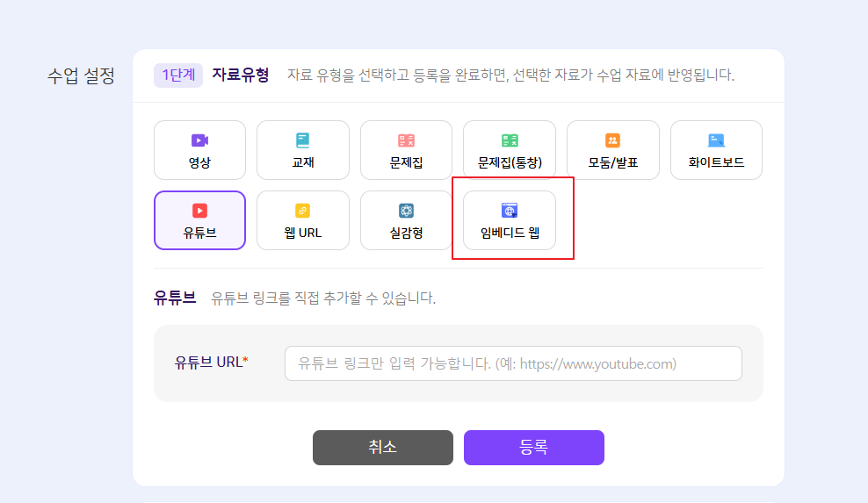This screenshot has height=503, width=868.
Task: Select the 영상 video camera icon
Action: pyautogui.click(x=199, y=140)
